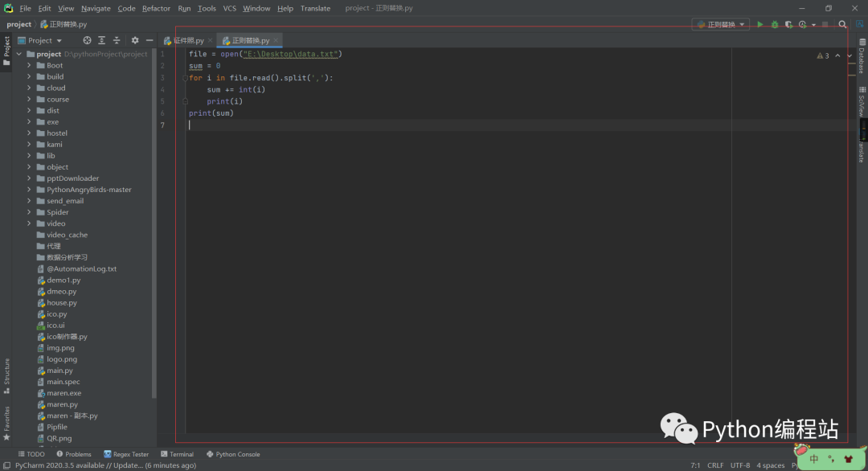
Task: Toggle the Structure side panel
Action: [x=7, y=375]
